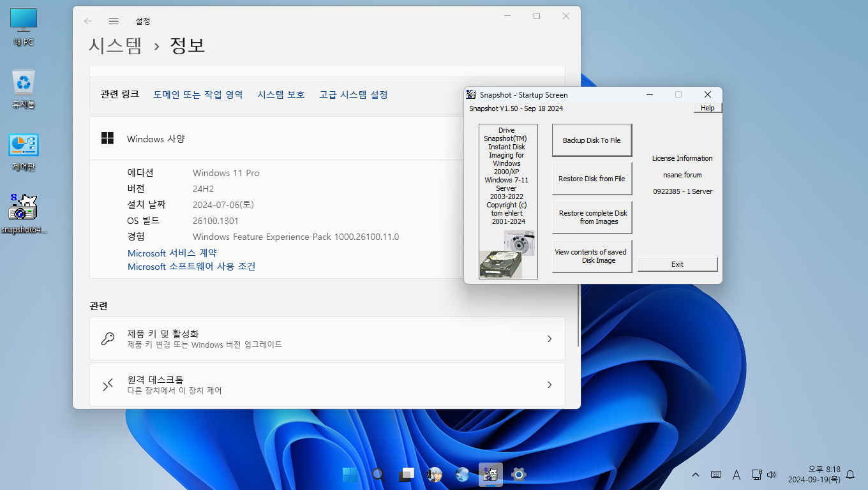Screen dimensions: 868x490
Task: Exit the Snapshot program
Action: coord(677,264)
